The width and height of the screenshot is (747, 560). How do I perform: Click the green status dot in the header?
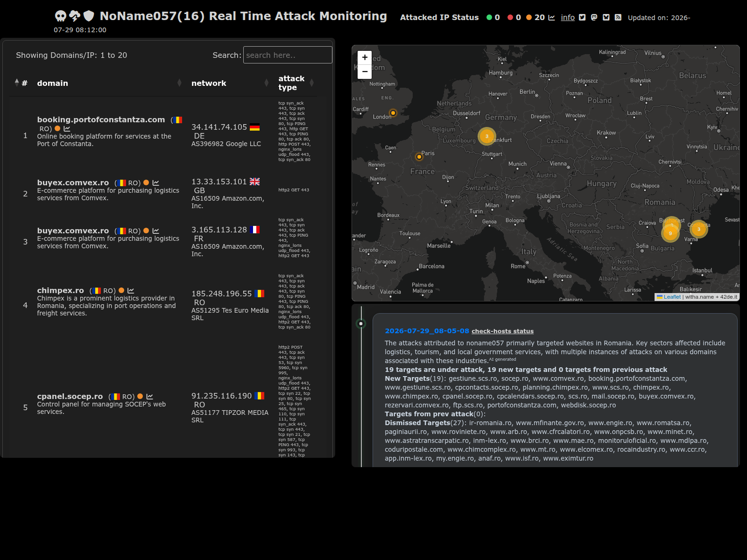(489, 18)
